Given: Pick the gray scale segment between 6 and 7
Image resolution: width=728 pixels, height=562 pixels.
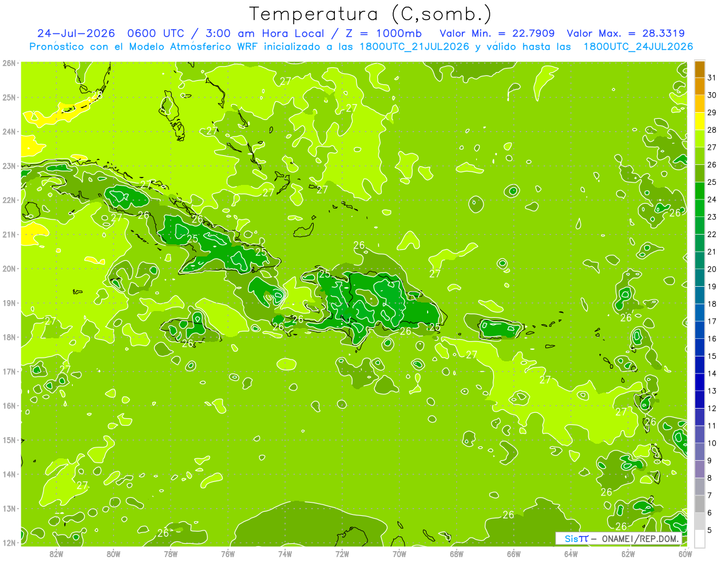Looking at the screenshot, I should pyautogui.click(x=699, y=504).
